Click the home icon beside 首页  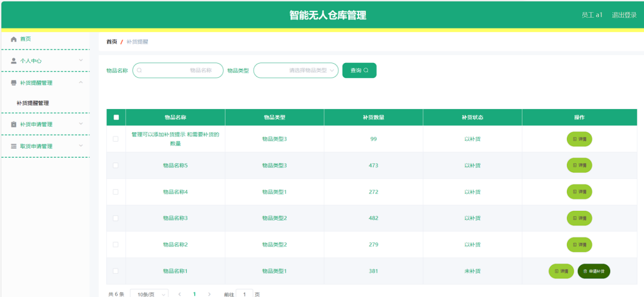point(14,39)
